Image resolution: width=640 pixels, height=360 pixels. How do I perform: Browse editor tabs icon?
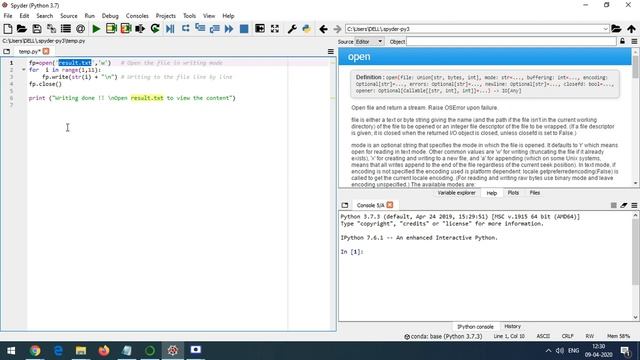click(7, 51)
